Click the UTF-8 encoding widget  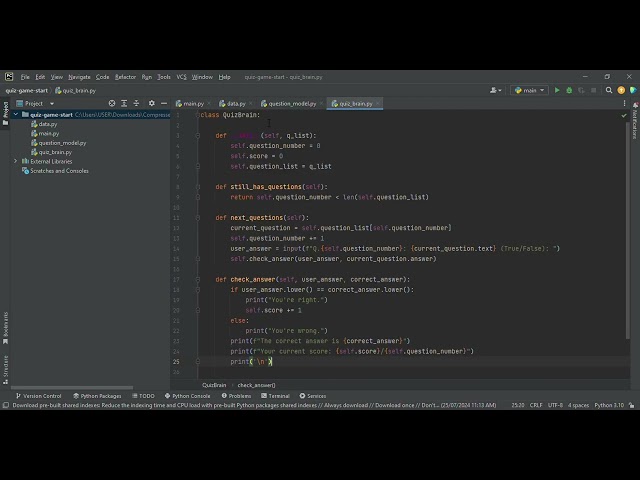coord(555,405)
